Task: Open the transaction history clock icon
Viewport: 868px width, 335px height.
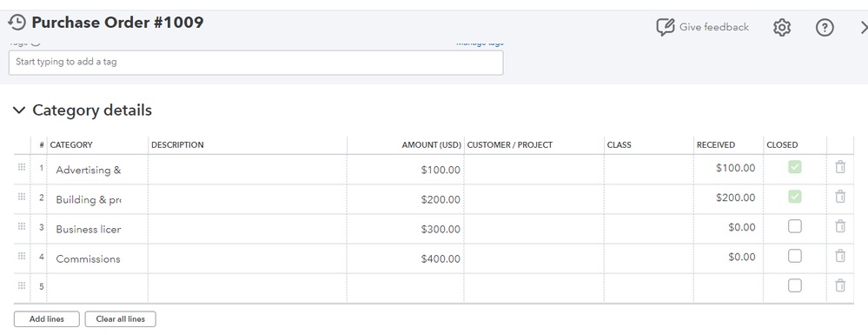Action: coord(17,23)
